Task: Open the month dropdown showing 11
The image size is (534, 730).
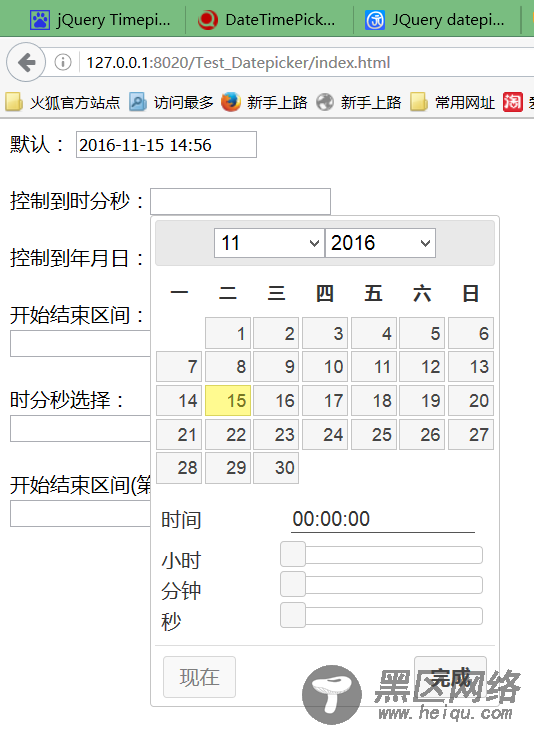Action: [x=269, y=243]
